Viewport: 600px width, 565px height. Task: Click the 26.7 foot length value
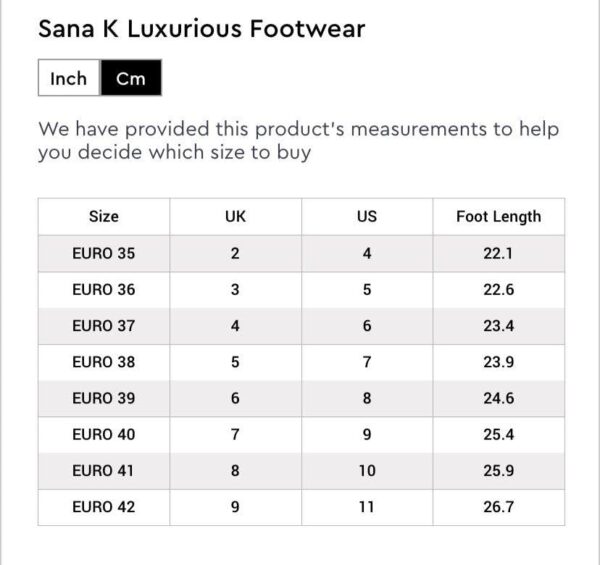pyautogui.click(x=498, y=507)
